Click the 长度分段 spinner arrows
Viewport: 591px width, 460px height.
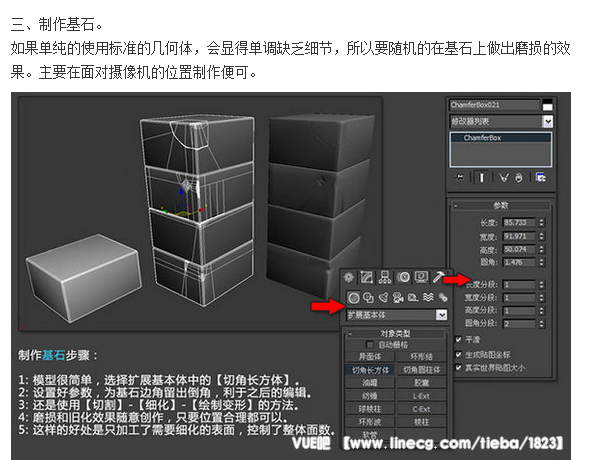(x=541, y=284)
